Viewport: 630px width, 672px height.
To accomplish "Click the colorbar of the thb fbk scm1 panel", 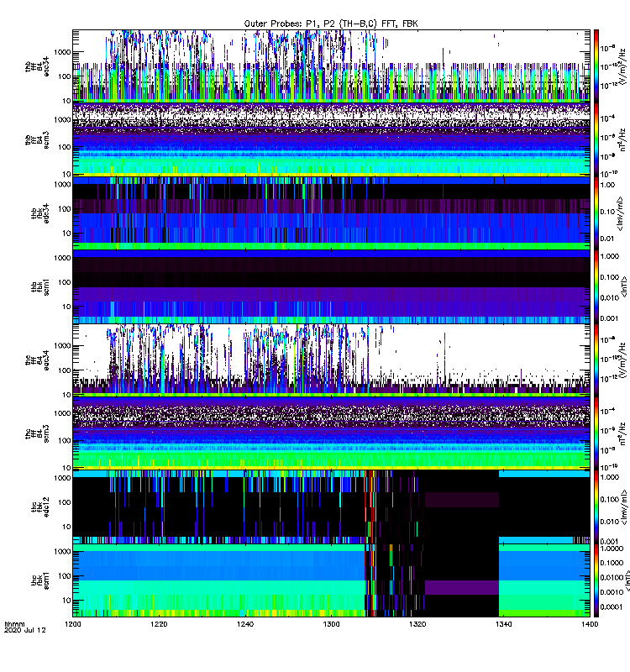I will [596, 286].
